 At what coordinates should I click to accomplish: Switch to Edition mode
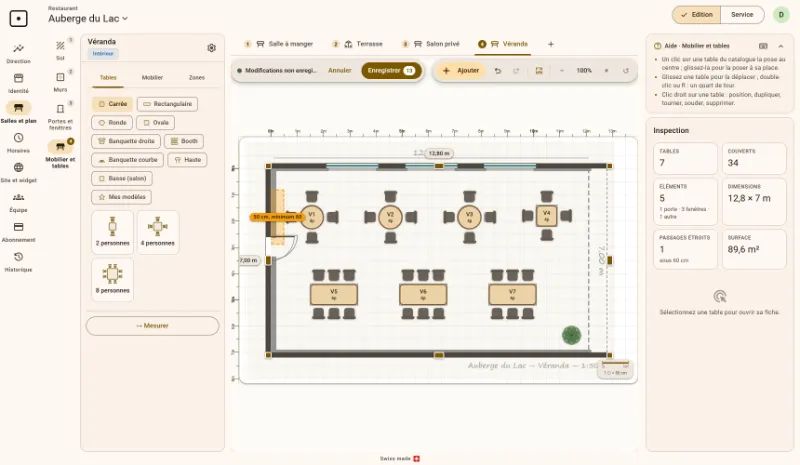pos(696,15)
